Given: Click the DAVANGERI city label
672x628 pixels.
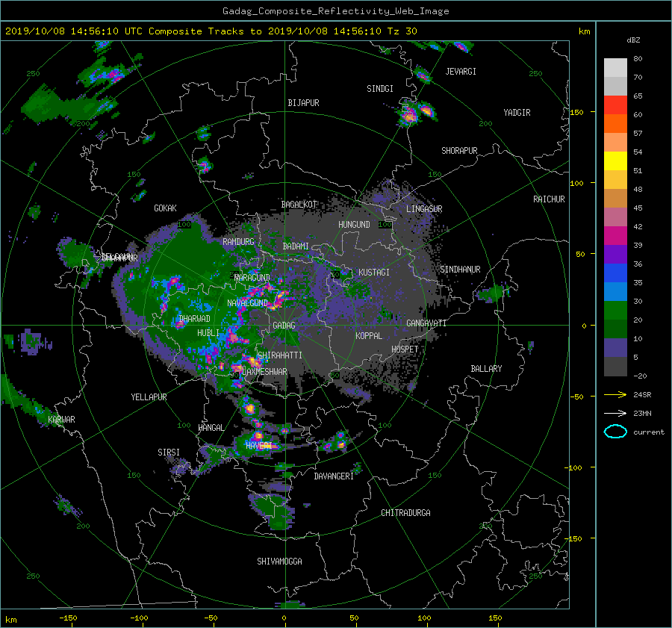Looking at the screenshot, I should (x=334, y=476).
